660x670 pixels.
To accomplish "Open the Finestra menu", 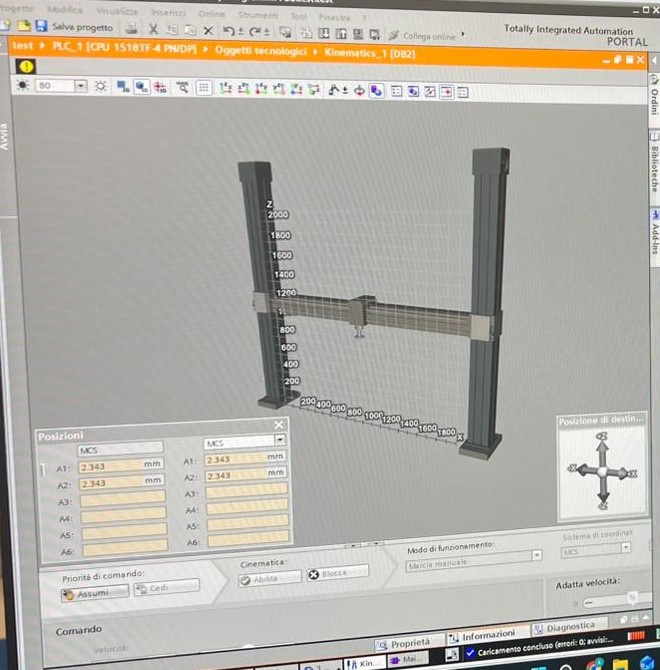I will click(x=334, y=17).
